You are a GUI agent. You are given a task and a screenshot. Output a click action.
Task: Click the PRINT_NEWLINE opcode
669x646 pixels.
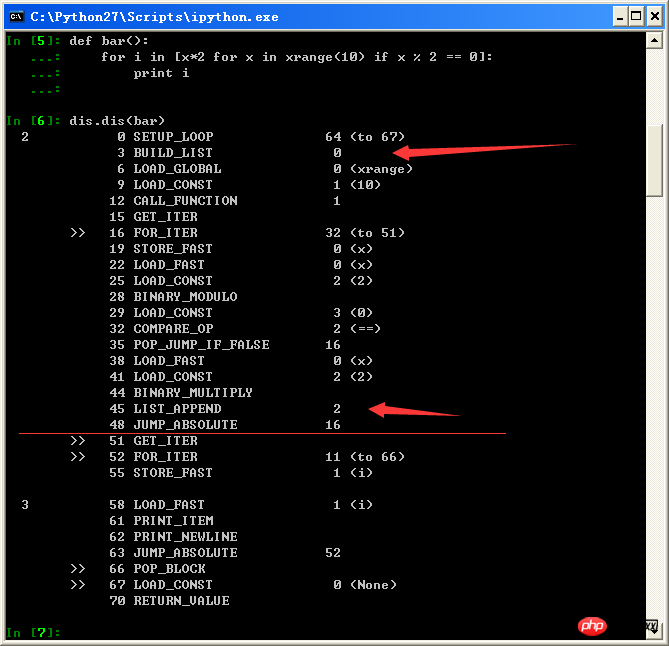185,537
